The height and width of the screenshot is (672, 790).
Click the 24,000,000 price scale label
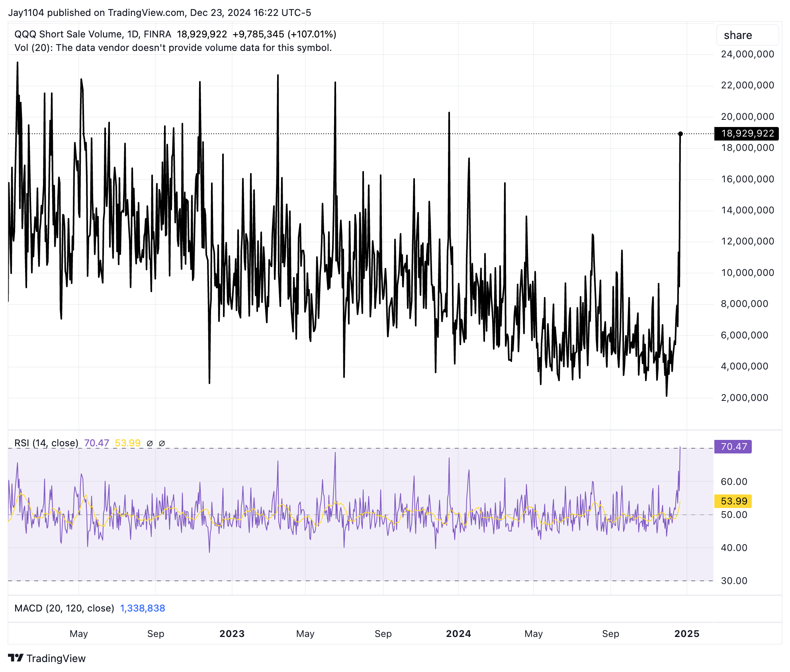pos(747,54)
